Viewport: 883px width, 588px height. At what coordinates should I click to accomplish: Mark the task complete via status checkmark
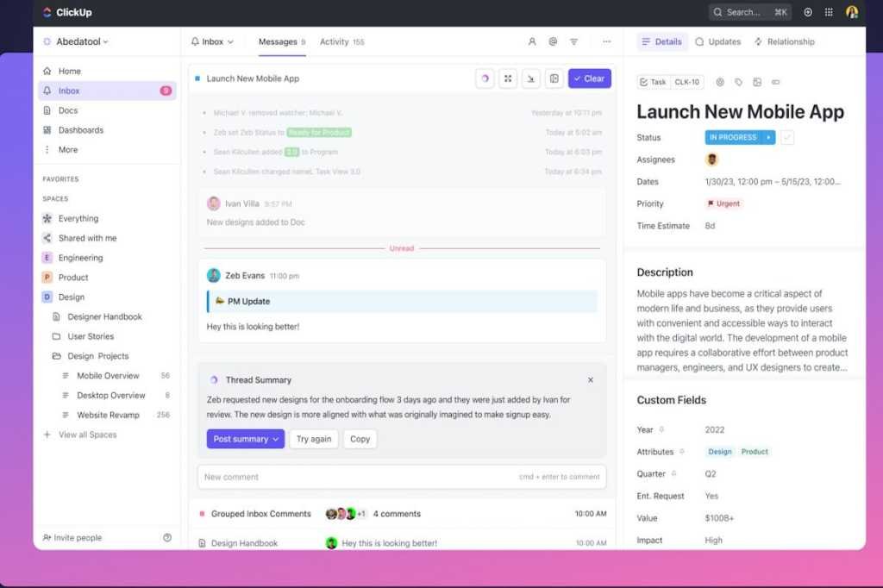(x=787, y=136)
